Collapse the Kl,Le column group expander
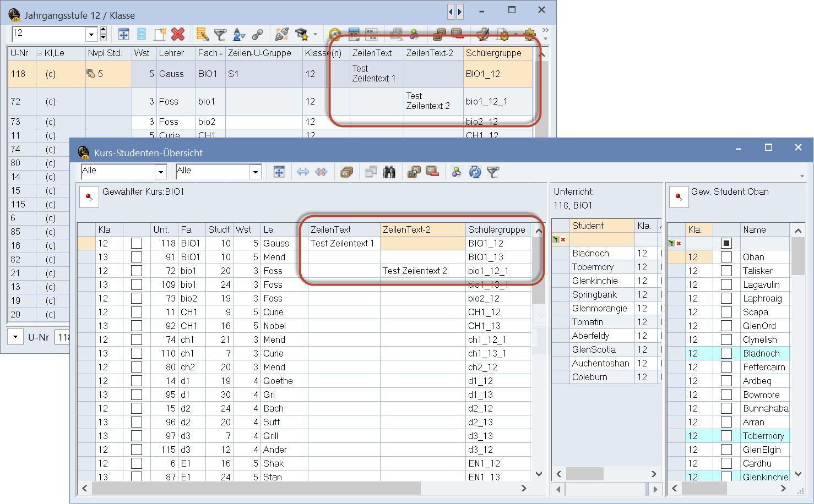814x504 pixels. (x=40, y=53)
